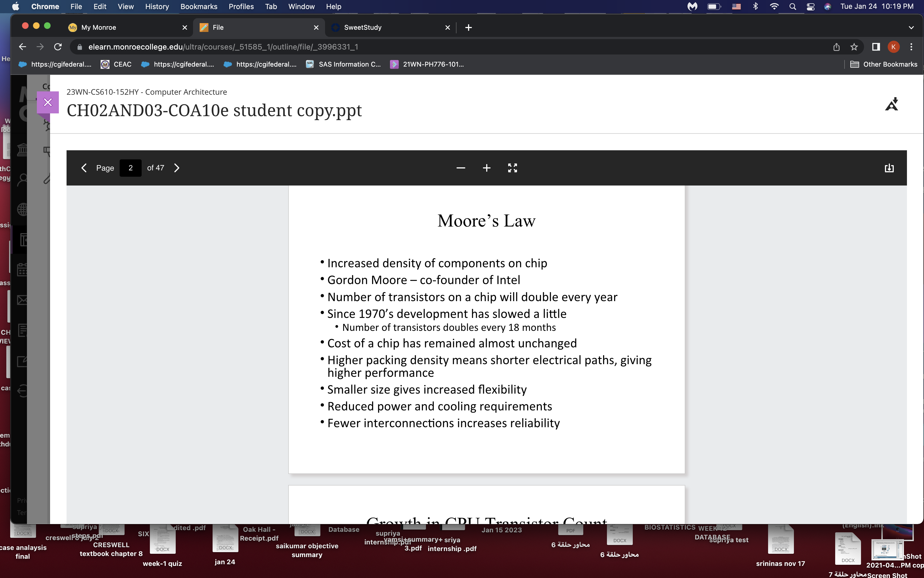Screen dimensions: 924x578
Task: Go back in browser history
Action: point(23,47)
